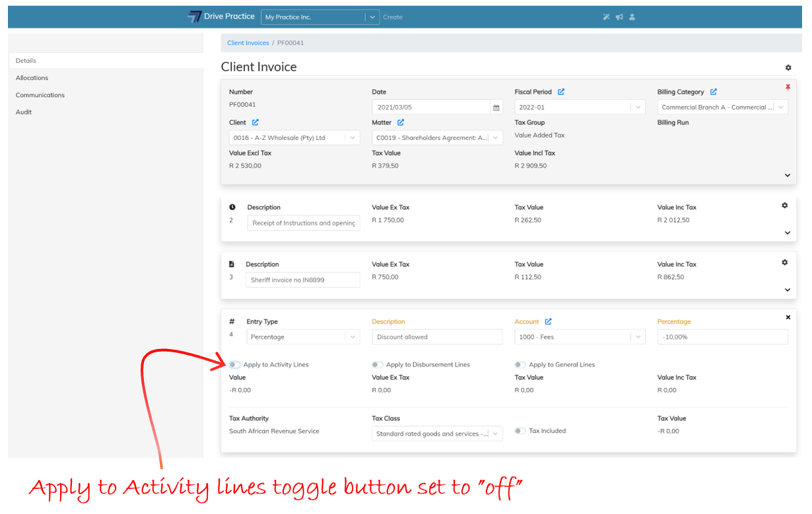Screen dimensions: 812x514
Task: Click the Create link in top bar
Action: click(x=393, y=17)
